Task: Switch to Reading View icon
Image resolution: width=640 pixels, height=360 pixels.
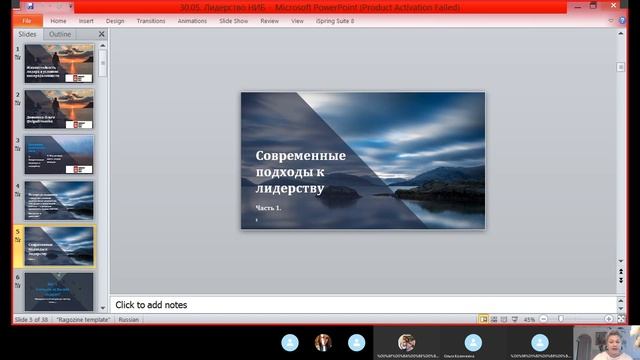Action: 504,319
